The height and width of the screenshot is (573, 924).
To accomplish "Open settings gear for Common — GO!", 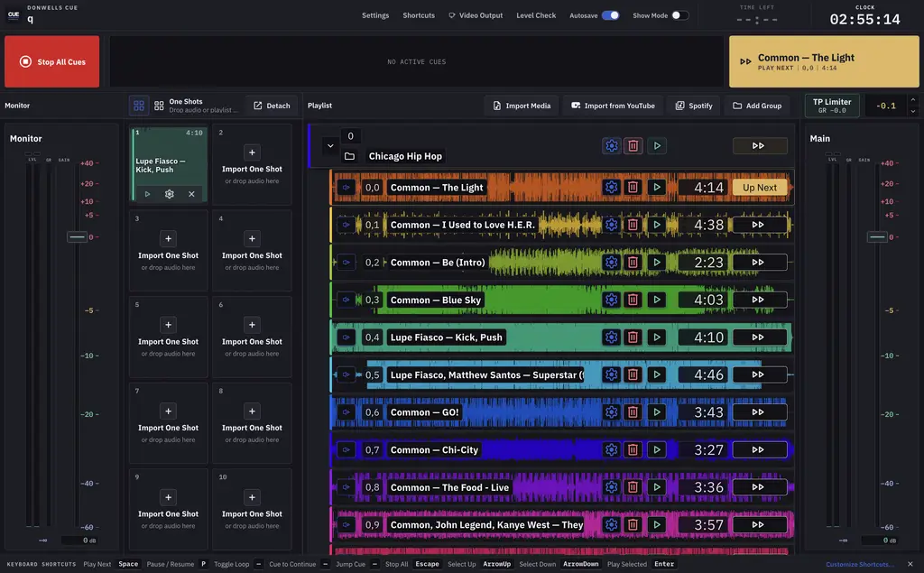I will coord(611,412).
